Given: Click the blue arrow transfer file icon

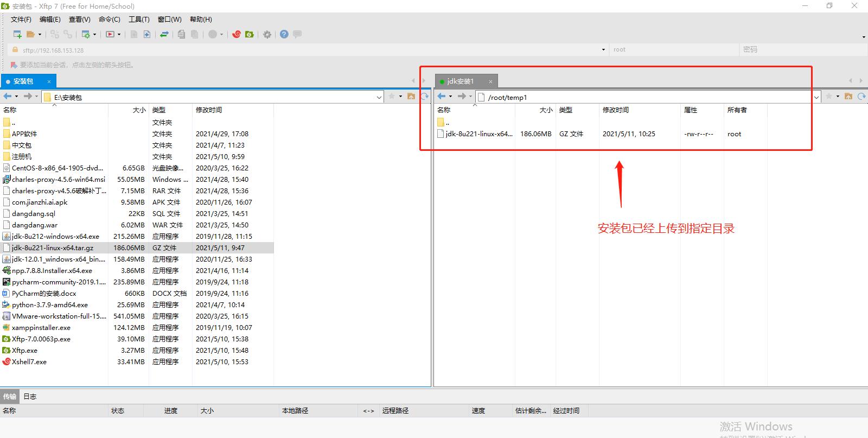Looking at the screenshot, I should 146,34.
